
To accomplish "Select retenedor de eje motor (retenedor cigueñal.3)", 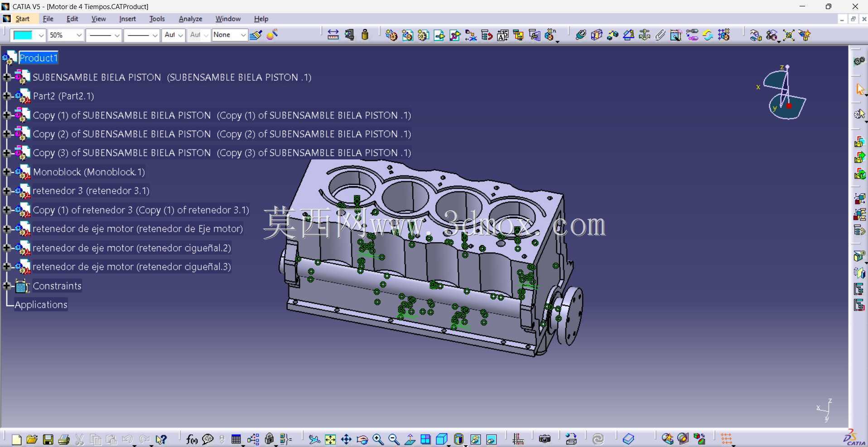I will point(132,267).
